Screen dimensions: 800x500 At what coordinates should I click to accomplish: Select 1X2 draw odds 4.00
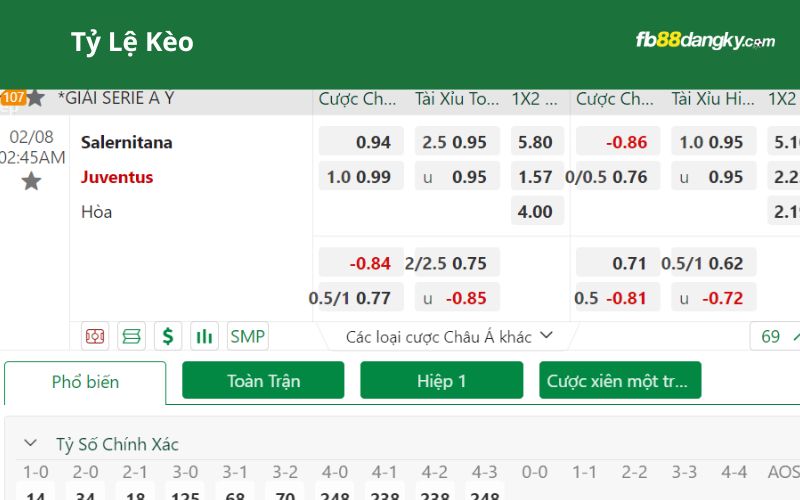pyautogui.click(x=537, y=211)
